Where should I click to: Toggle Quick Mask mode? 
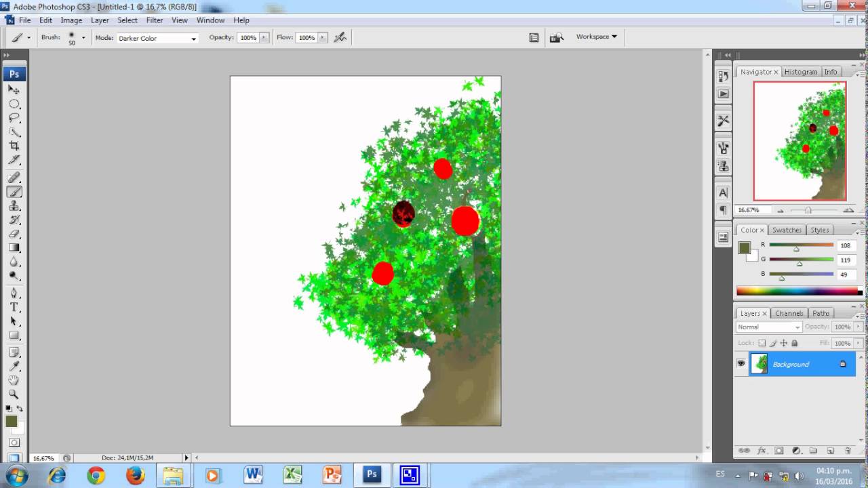[x=14, y=443]
